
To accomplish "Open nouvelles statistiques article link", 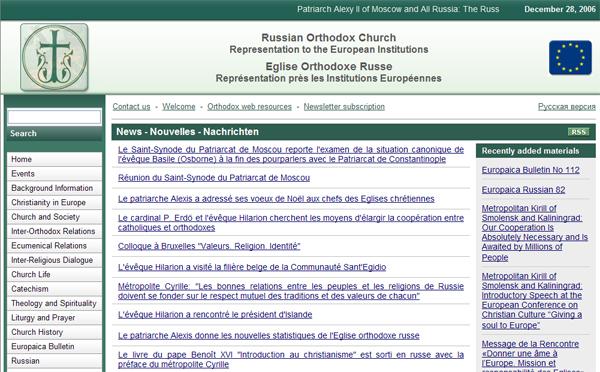I will (x=269, y=336).
